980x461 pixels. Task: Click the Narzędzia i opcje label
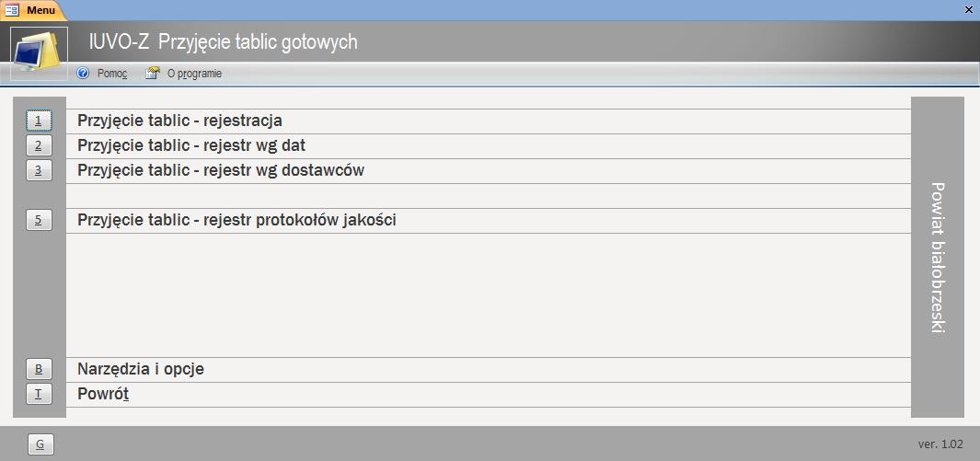140,369
